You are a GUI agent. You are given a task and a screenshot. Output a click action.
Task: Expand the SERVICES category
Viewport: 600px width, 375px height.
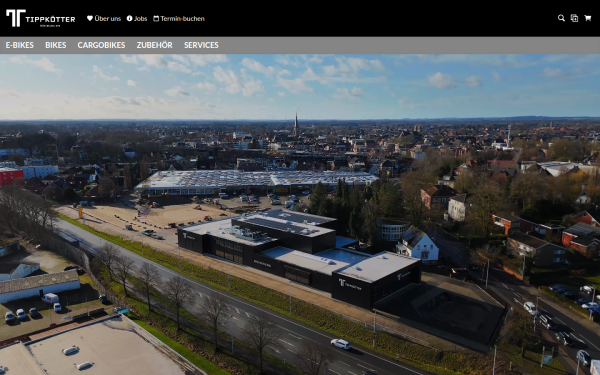[201, 45]
